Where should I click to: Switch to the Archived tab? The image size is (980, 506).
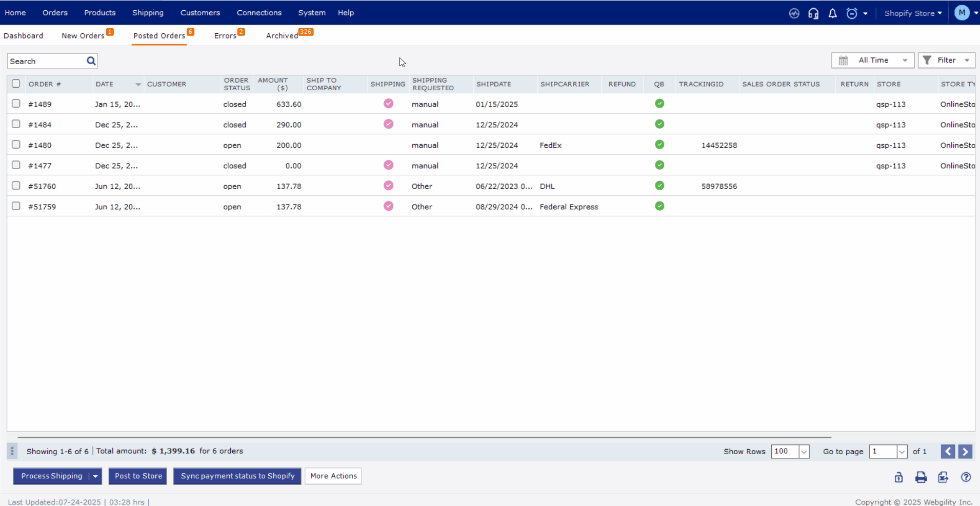point(282,36)
